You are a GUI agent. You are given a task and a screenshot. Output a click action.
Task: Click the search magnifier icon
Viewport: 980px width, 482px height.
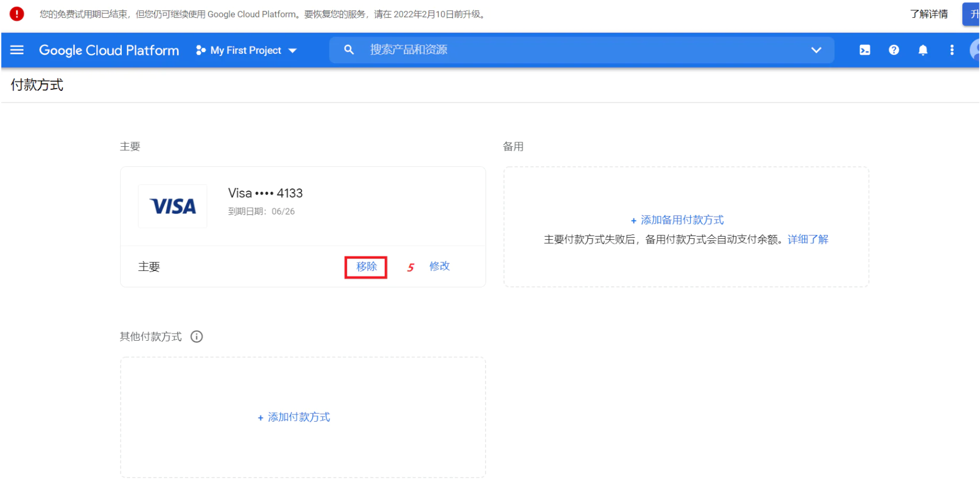349,50
